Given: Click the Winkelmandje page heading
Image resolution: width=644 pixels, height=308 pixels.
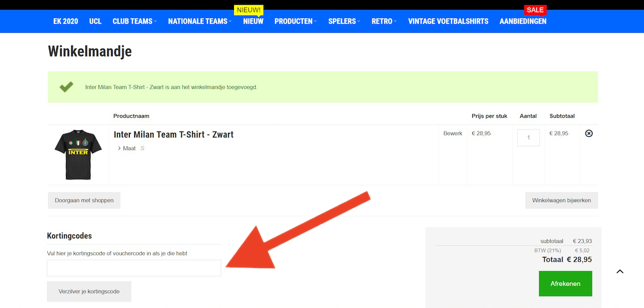Looking at the screenshot, I should tap(90, 51).
